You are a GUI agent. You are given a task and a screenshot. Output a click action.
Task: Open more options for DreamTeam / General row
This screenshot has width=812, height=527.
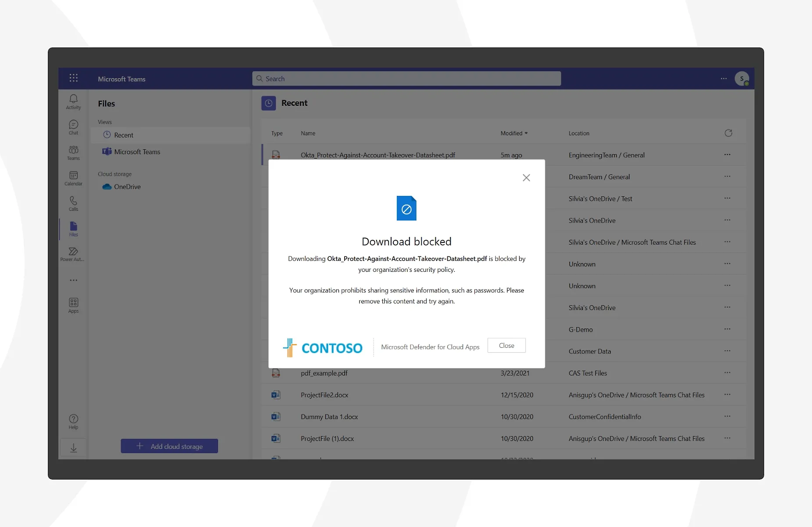(x=727, y=177)
